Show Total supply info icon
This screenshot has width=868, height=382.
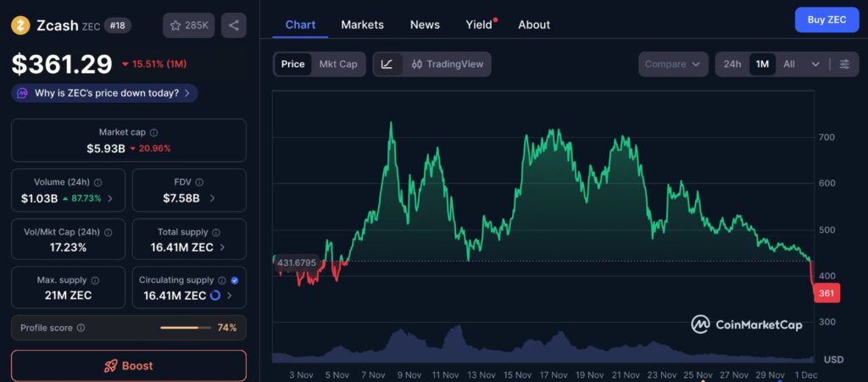click(x=216, y=233)
